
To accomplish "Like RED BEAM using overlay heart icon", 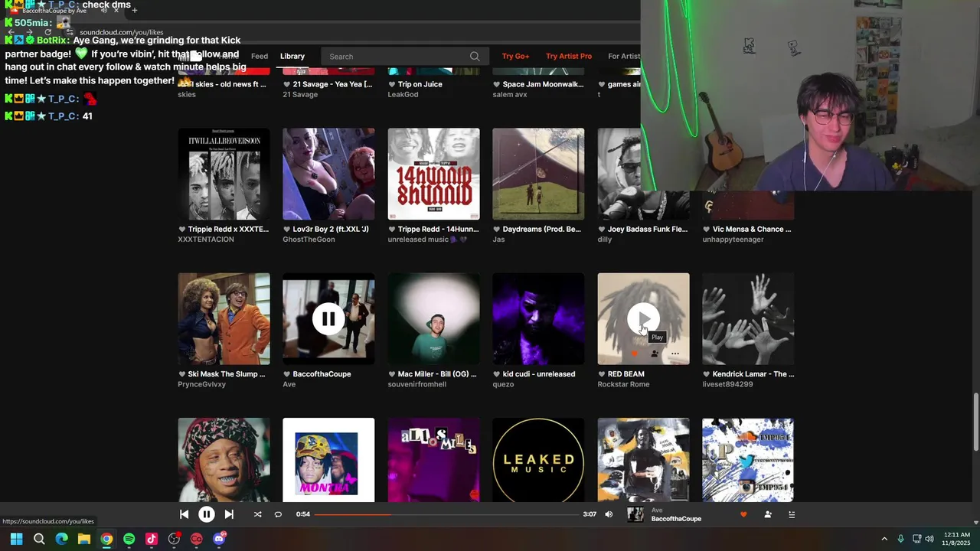I will [634, 354].
